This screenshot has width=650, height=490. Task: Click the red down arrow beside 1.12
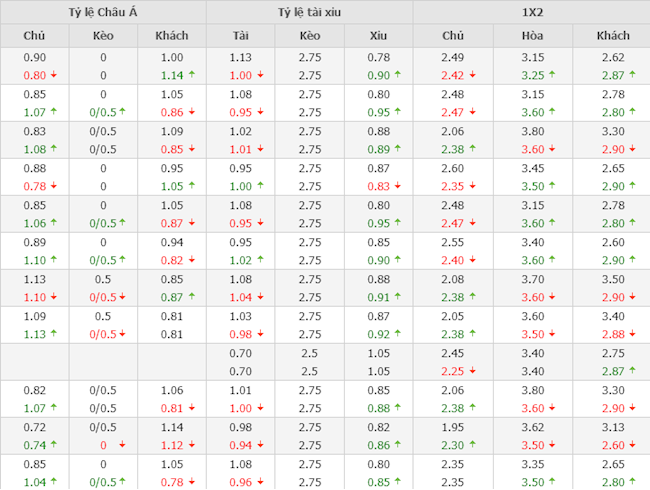(x=192, y=445)
